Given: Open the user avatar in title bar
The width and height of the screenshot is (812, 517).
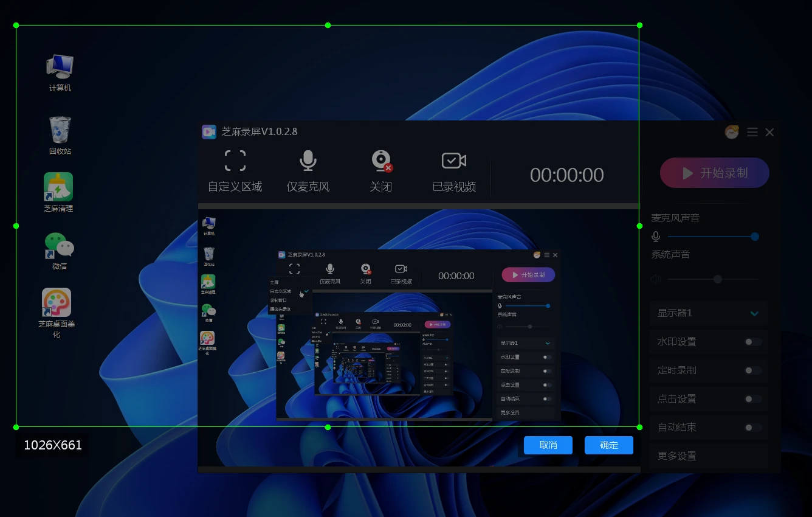Looking at the screenshot, I should point(732,131).
